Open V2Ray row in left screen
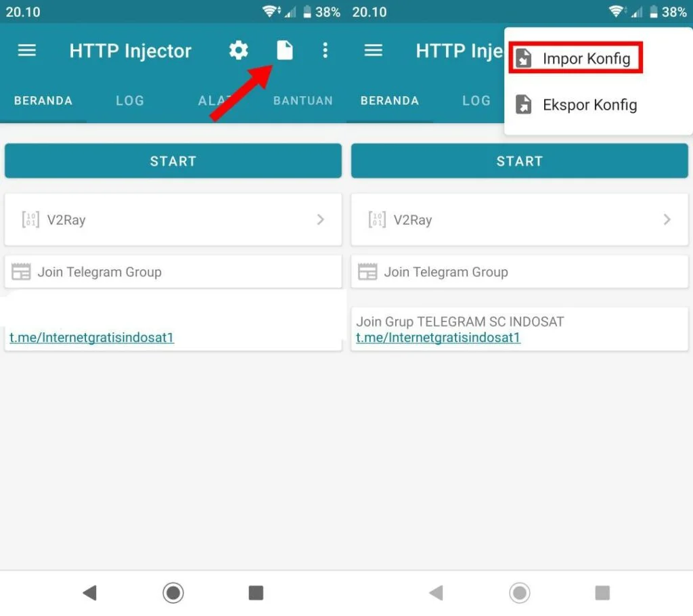 click(x=173, y=219)
